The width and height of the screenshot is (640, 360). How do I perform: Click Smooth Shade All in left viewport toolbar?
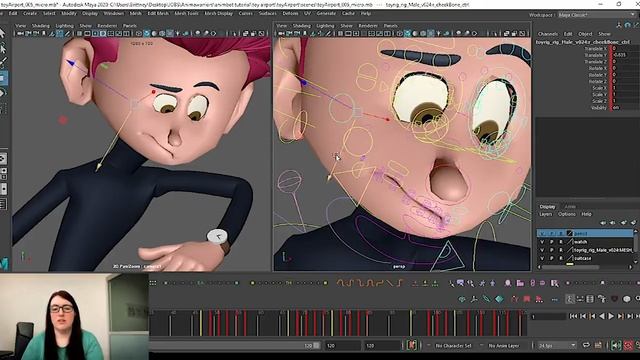[x=147, y=33]
